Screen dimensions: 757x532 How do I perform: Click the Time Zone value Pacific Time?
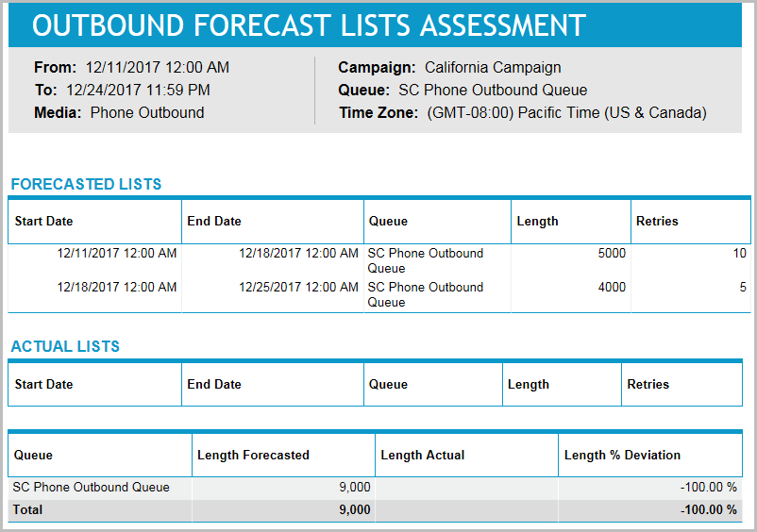(x=566, y=113)
